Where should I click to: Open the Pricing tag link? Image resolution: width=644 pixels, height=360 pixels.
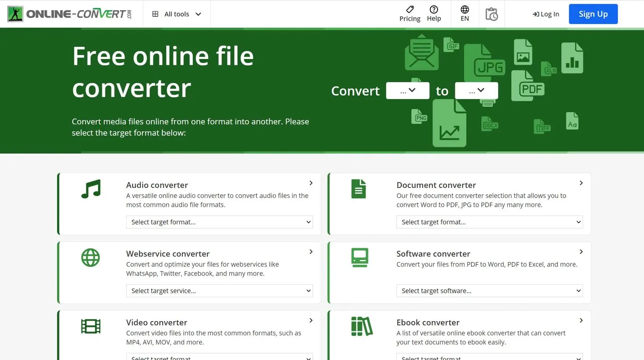coord(410,14)
